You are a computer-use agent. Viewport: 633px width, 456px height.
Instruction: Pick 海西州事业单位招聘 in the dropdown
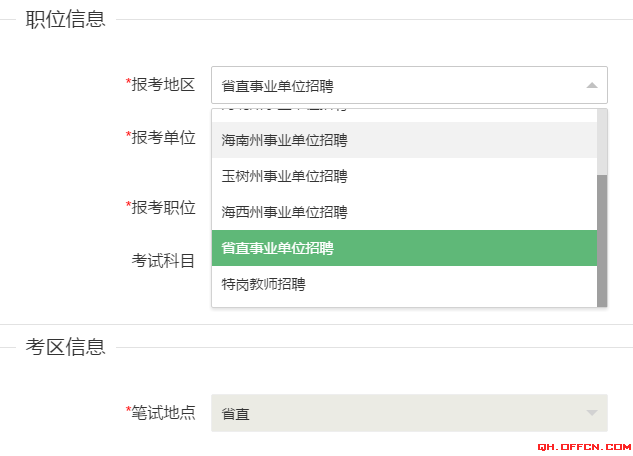click(x=404, y=212)
